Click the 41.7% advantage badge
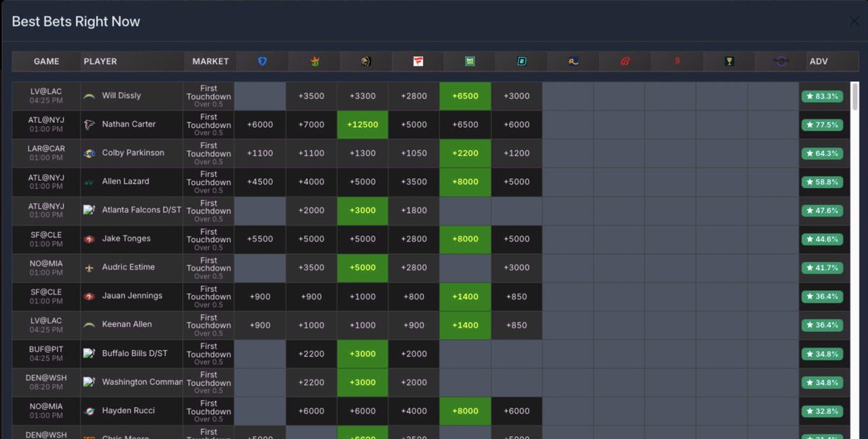868x439 pixels. point(822,268)
